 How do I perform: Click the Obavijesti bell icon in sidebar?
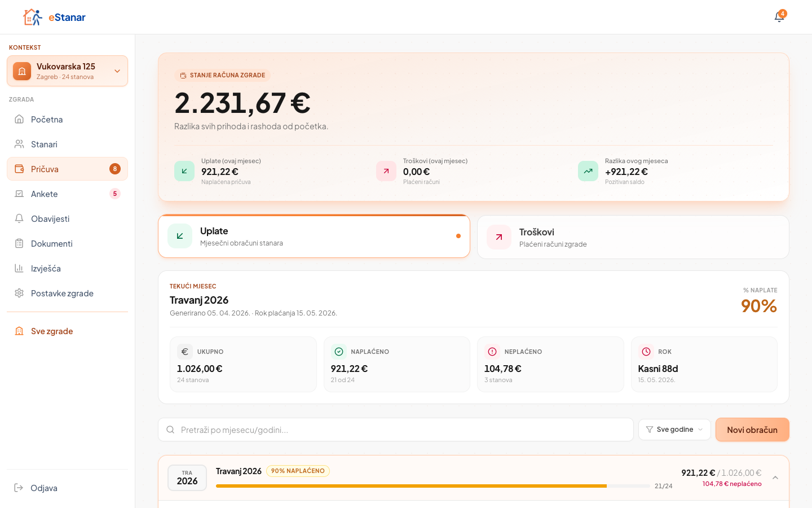19,218
